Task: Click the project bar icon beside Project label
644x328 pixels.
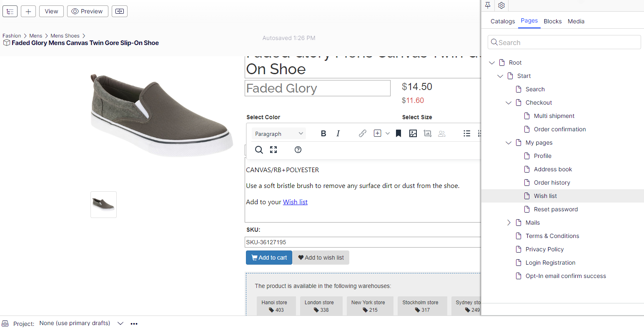Action: [x=5, y=323]
